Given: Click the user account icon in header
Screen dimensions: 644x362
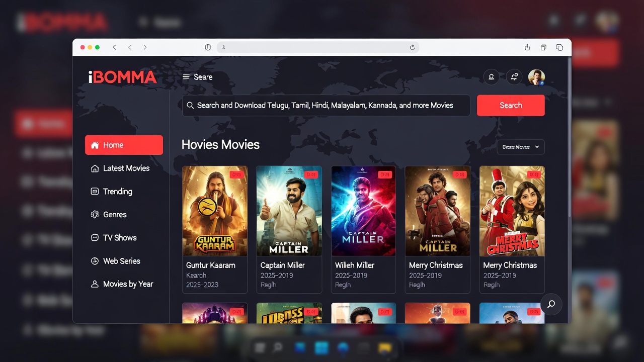Looking at the screenshot, I should [x=491, y=77].
